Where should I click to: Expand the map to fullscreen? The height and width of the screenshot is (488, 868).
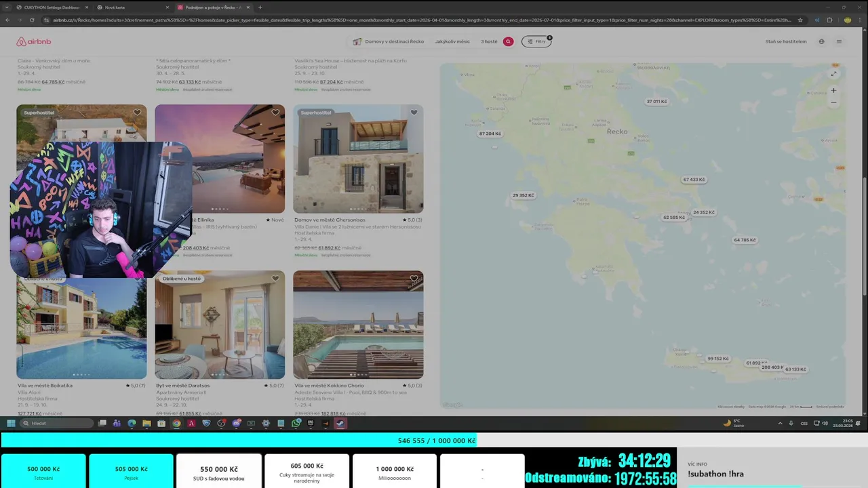tap(833, 74)
